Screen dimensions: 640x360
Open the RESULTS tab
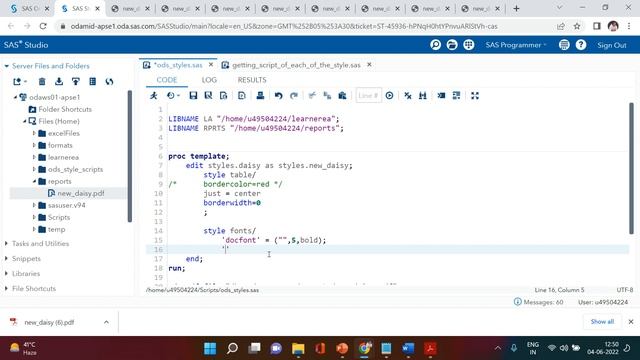coord(252,80)
